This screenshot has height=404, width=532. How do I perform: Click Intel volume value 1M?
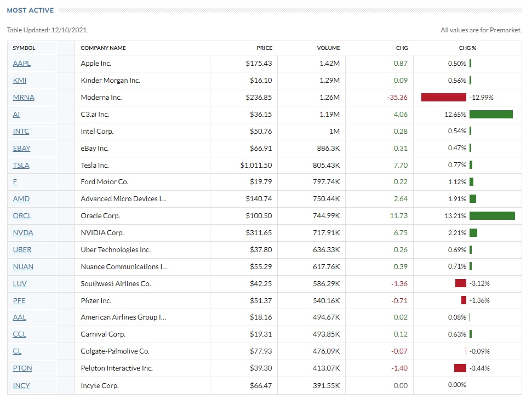[x=335, y=132]
